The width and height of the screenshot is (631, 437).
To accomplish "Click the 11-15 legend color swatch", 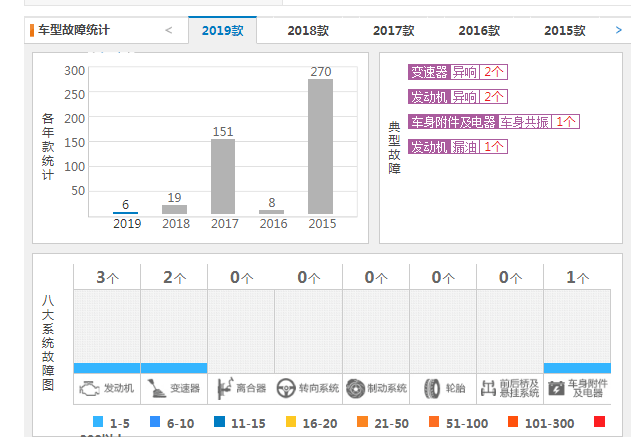I will (x=219, y=422).
